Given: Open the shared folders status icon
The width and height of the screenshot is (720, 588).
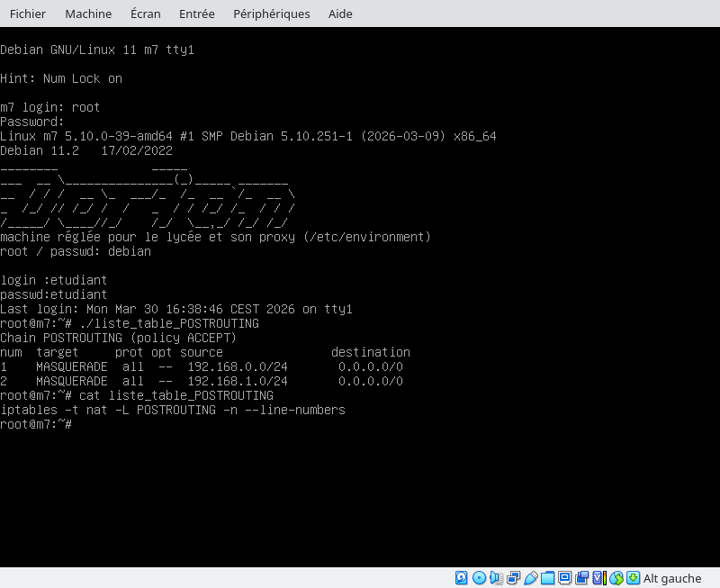Looking at the screenshot, I should (547, 578).
